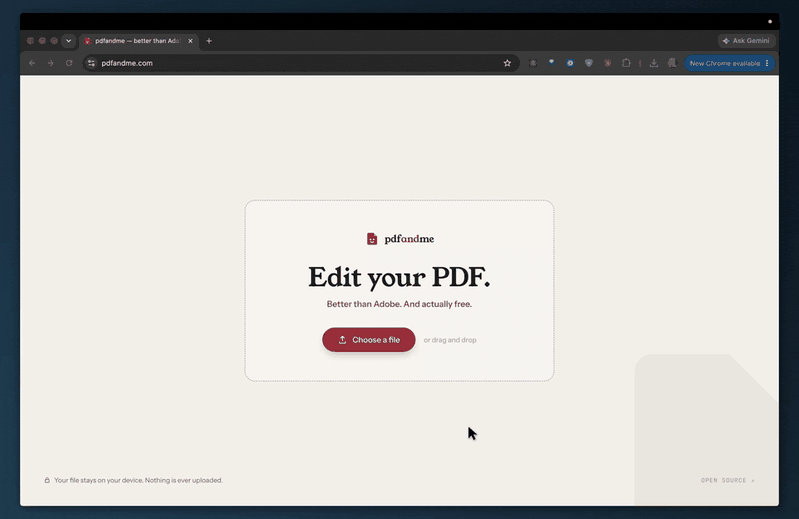Image resolution: width=799 pixels, height=519 pixels.
Task: Click the 'Edit your PDF.' heading
Action: pos(399,277)
